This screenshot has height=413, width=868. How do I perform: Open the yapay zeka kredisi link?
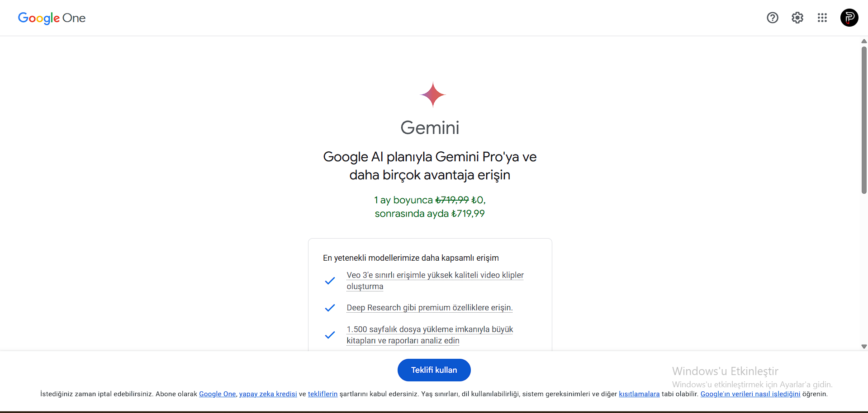[268, 394]
